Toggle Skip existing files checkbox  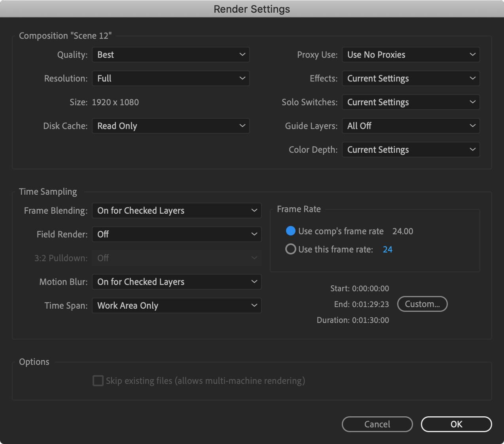pyautogui.click(x=98, y=381)
